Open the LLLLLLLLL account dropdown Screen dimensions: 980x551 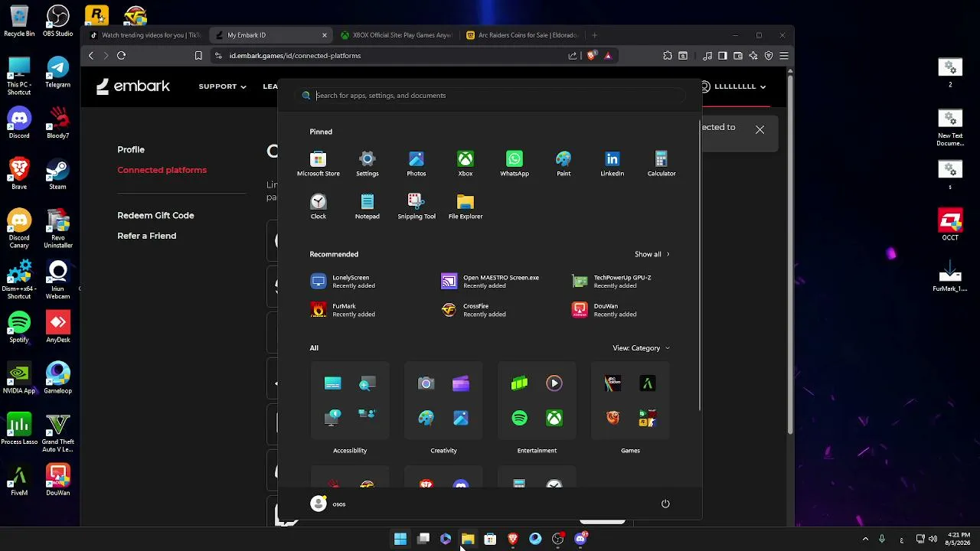point(733,86)
